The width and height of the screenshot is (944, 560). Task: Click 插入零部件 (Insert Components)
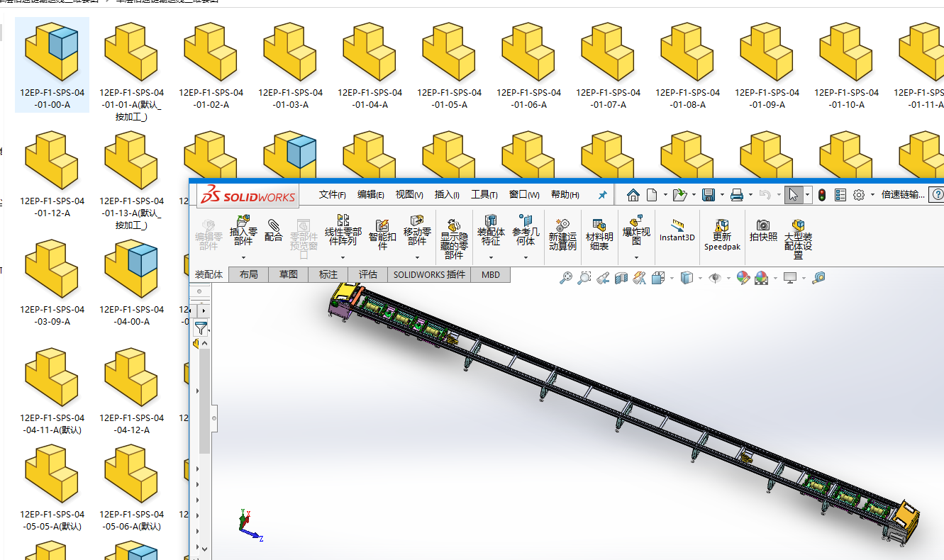pos(243,230)
